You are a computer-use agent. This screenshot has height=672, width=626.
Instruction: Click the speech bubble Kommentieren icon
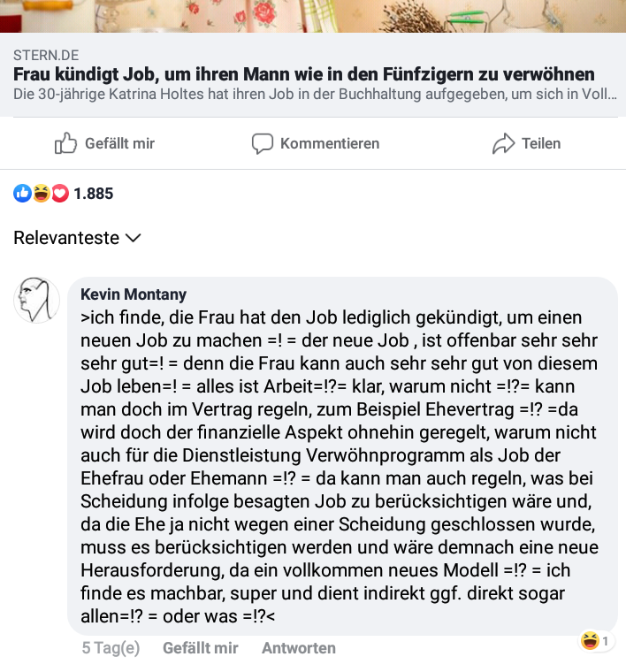[x=263, y=143]
